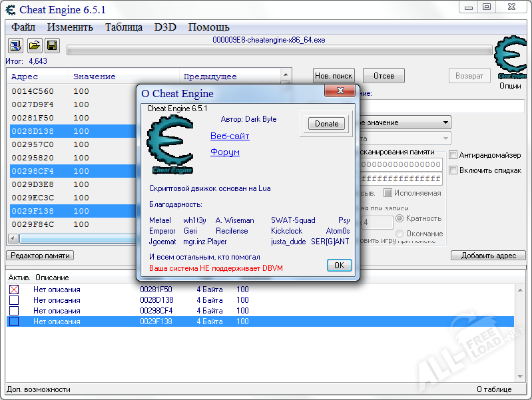Viewport: 532px width, 400px height.
Task: Click the Open Process computer icon
Action: 15,45
